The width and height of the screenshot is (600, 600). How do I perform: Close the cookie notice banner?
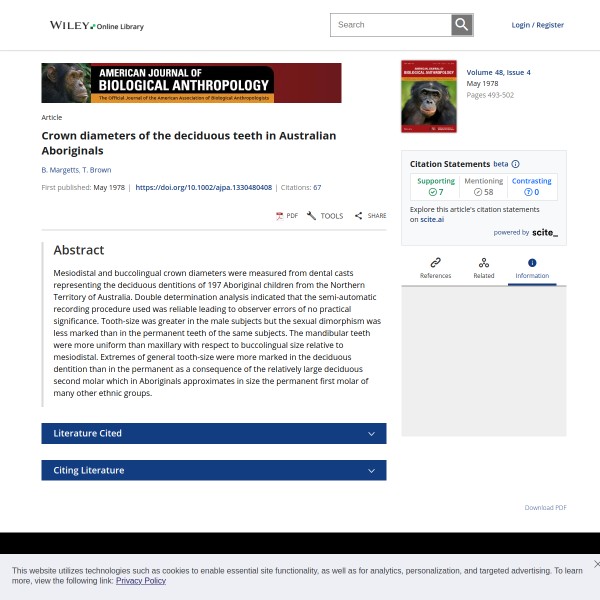click(x=596, y=564)
